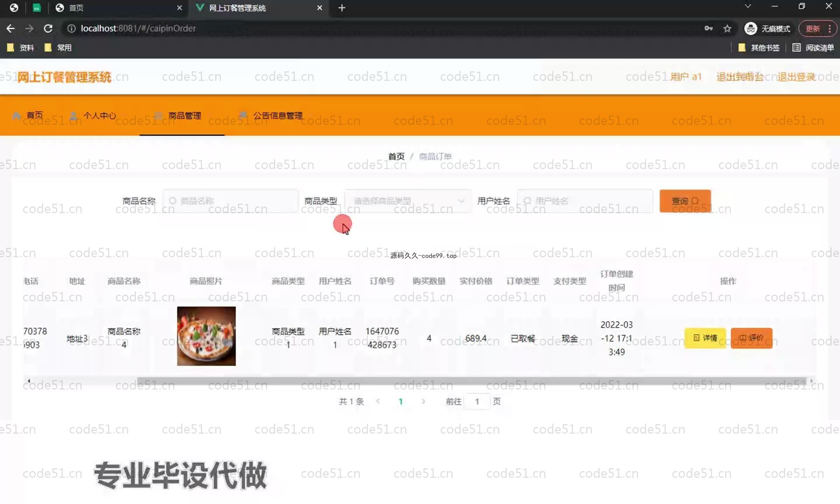The image size is (840, 504).
Task: Click the browser forward arrow
Action: pos(29,28)
